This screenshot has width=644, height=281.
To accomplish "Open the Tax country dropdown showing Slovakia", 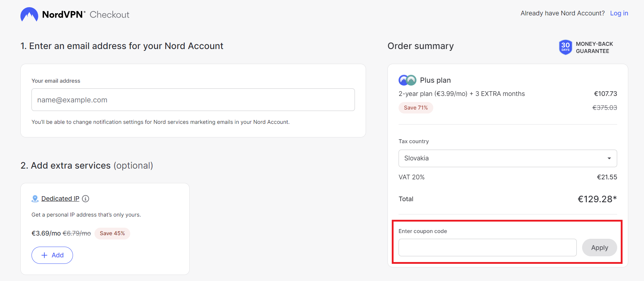I will (x=507, y=158).
